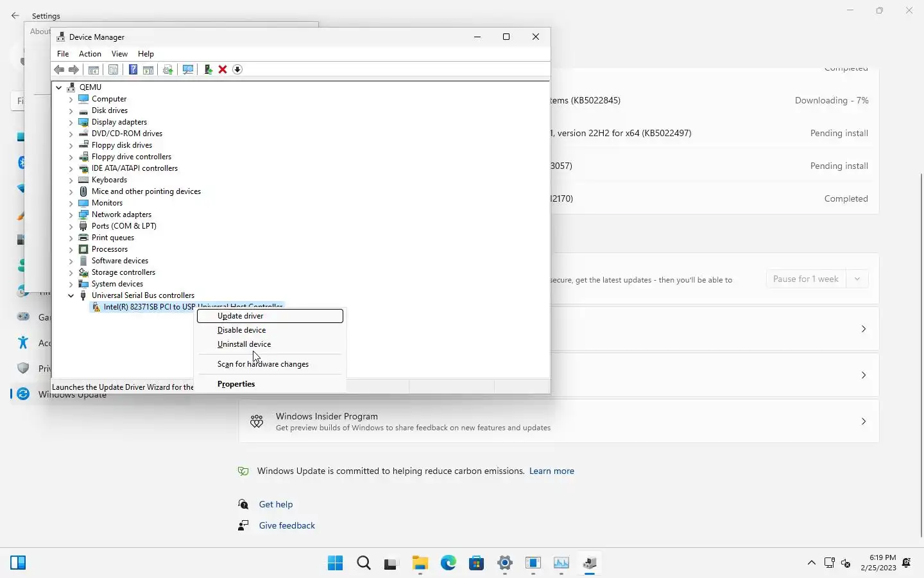Collapse the Universal Serial Bus controllers node
Viewport: 924px width, 578px height.
point(71,295)
